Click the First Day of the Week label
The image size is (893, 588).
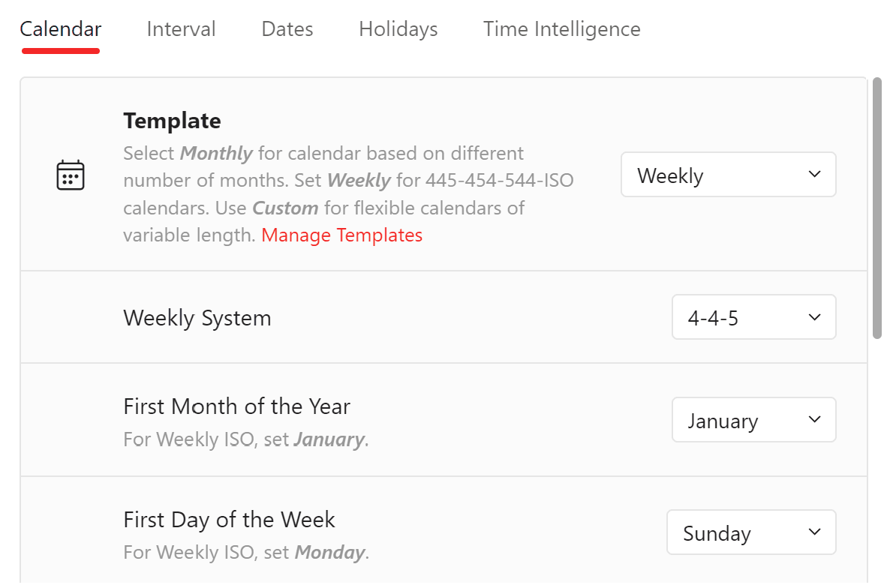point(229,519)
